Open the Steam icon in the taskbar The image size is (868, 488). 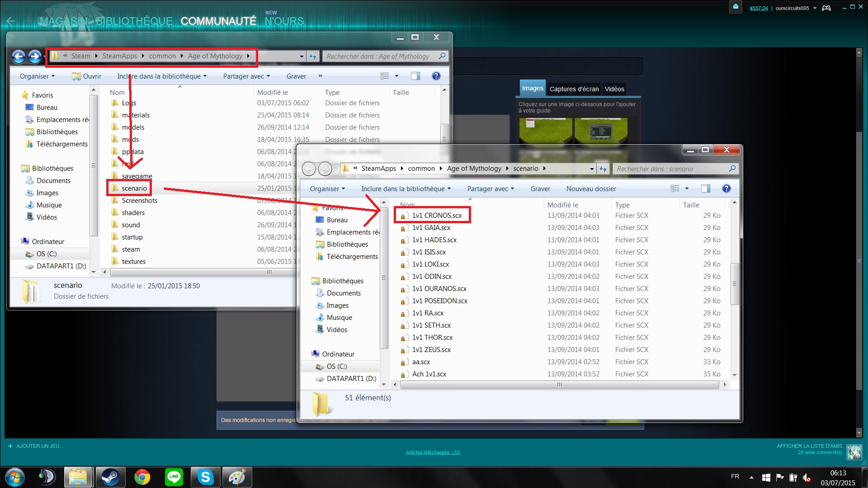click(110, 477)
